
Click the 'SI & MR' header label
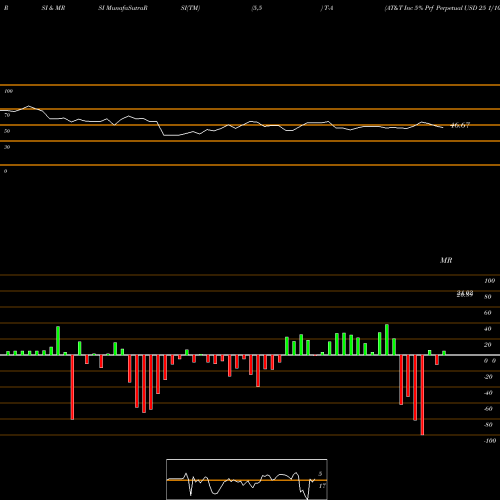[x=53, y=8]
